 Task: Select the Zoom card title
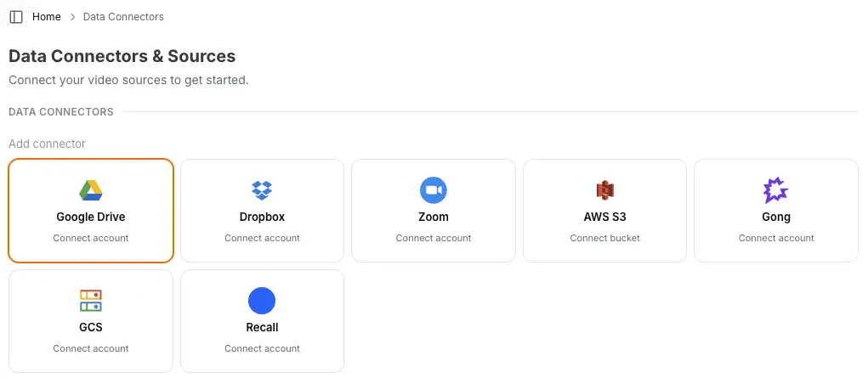point(434,217)
